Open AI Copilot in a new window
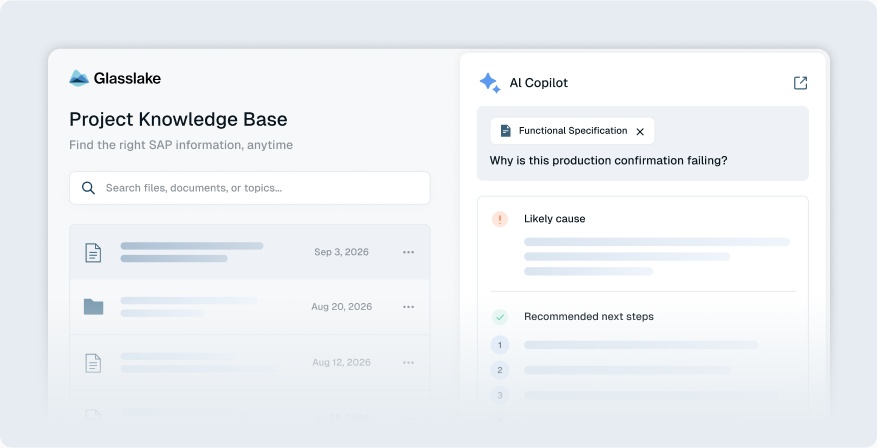This screenshot has width=877, height=448. (x=800, y=83)
